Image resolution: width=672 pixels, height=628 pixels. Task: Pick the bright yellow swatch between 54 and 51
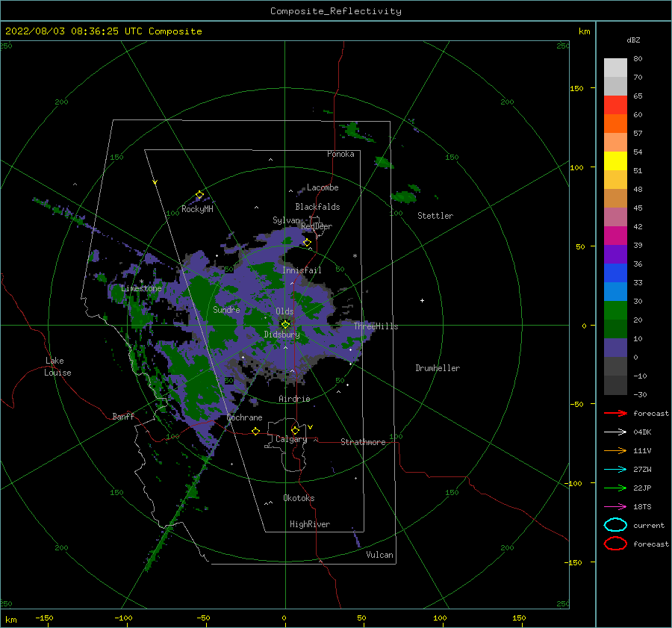click(x=615, y=161)
